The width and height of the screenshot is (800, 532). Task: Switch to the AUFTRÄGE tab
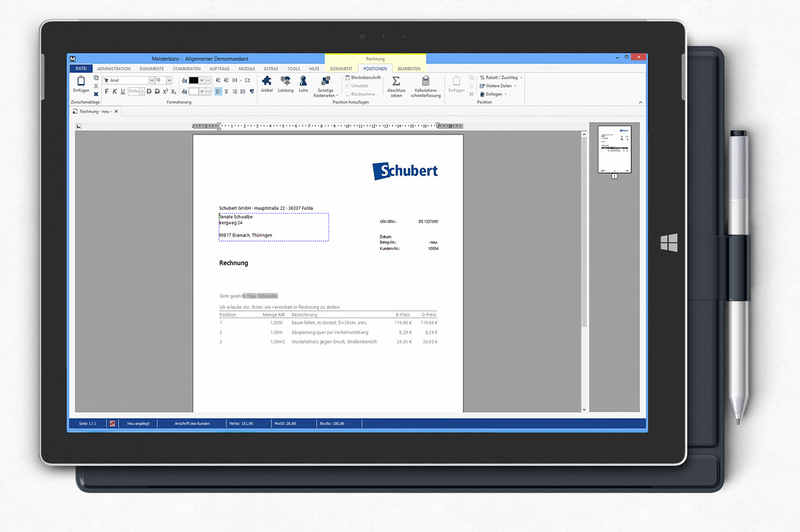click(x=219, y=69)
